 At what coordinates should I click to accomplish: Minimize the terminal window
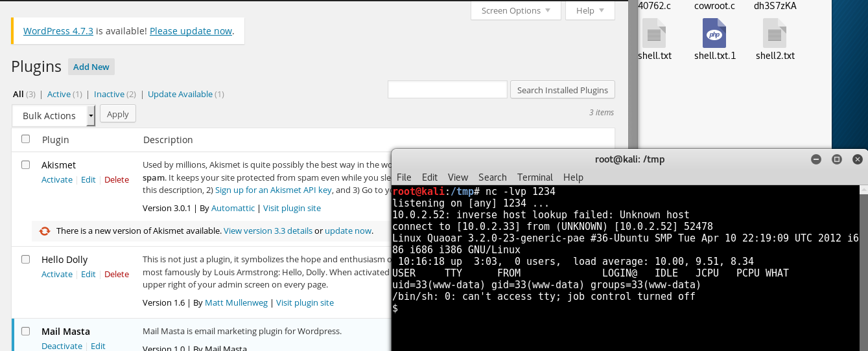(x=816, y=159)
